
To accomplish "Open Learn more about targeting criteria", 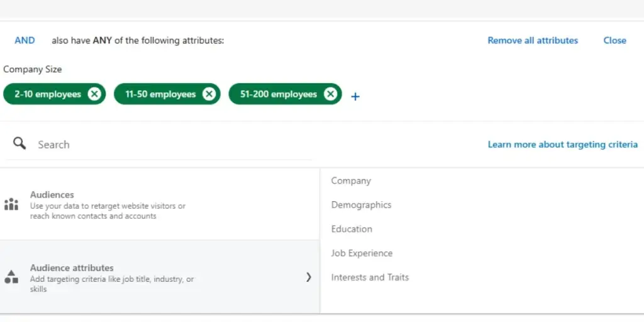I will pyautogui.click(x=563, y=145).
